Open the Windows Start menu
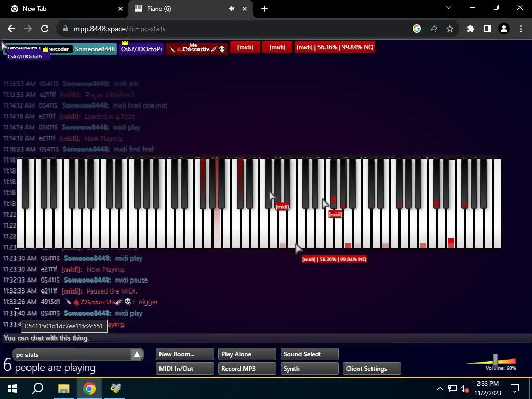The height and width of the screenshot is (399, 532). tap(12, 388)
